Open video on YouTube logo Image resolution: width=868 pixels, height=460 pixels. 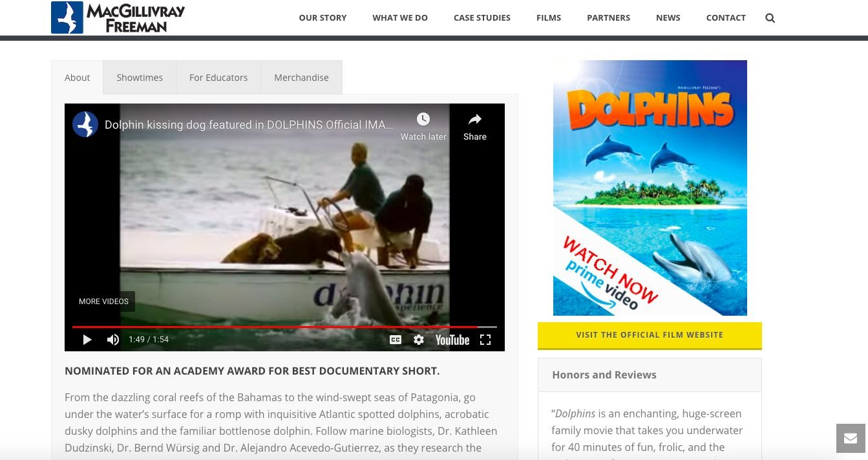click(x=452, y=340)
